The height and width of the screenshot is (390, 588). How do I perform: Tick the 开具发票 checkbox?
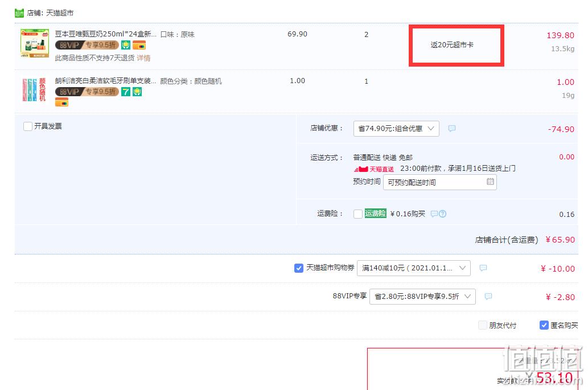[x=28, y=126]
